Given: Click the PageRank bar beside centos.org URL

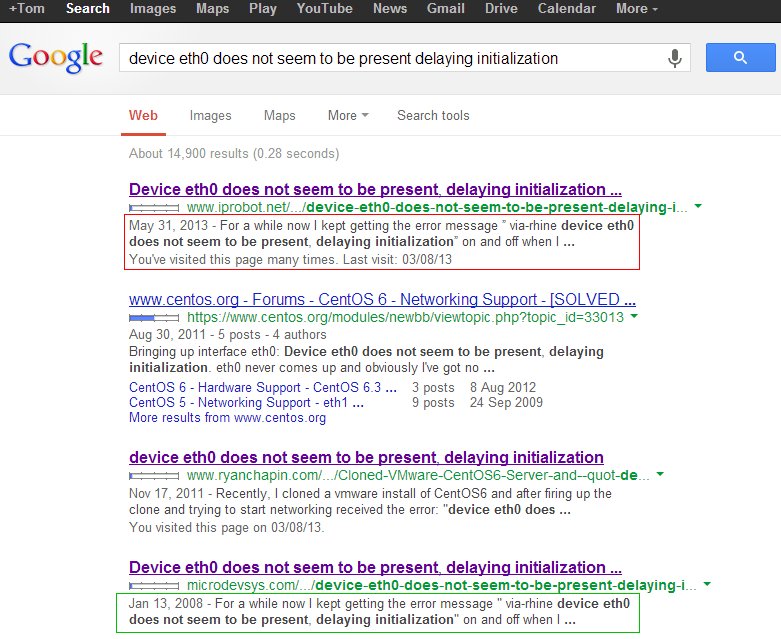Looking at the screenshot, I should click(x=154, y=318).
